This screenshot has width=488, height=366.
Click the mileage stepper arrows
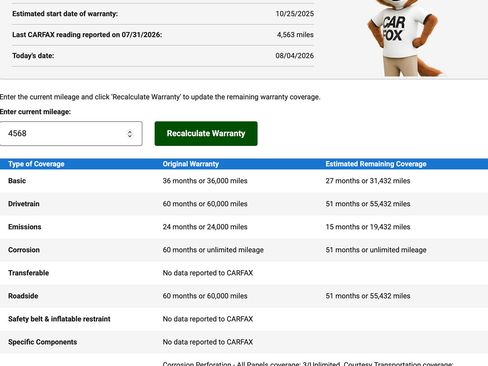(x=130, y=134)
